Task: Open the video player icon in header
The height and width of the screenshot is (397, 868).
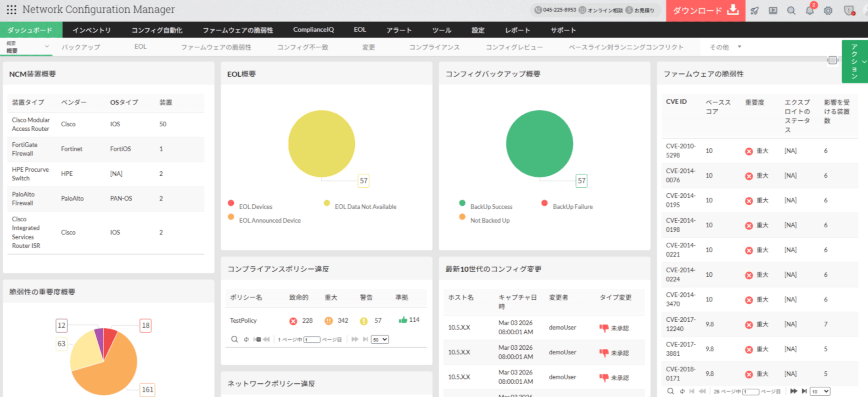Action: [773, 11]
